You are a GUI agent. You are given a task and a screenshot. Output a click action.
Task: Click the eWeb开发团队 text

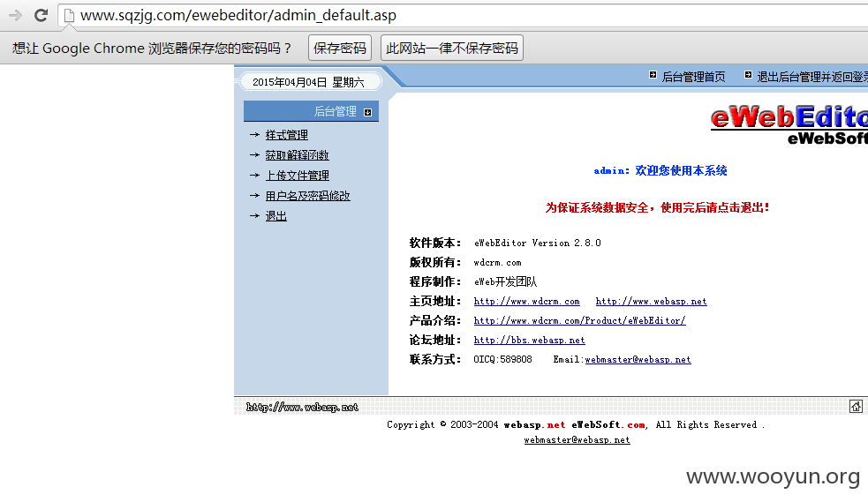coord(505,282)
